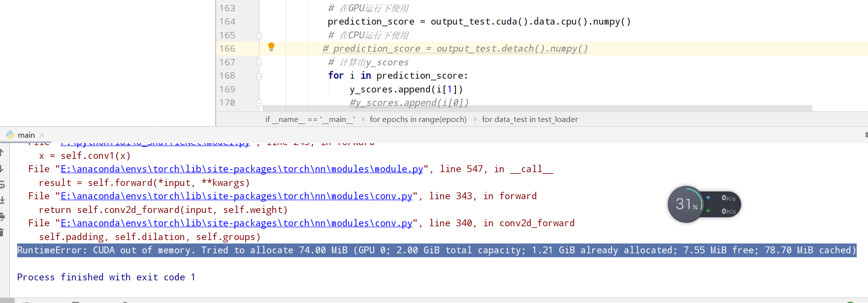Click breadcrumb if __name__ == '__main__'

(x=310, y=119)
